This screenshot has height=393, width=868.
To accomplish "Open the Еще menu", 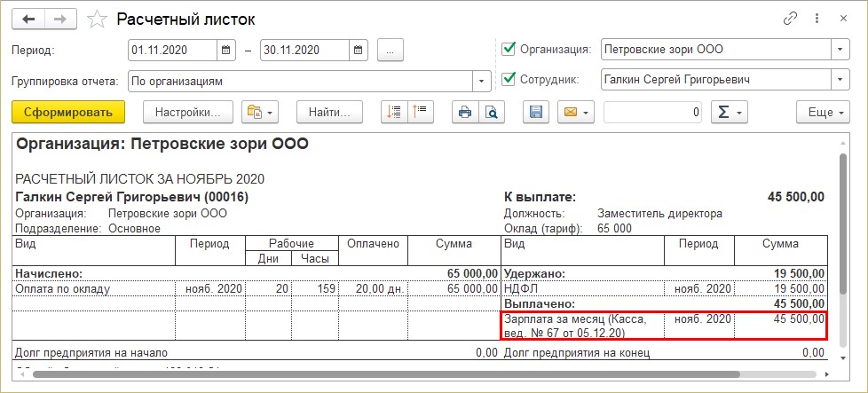I will pyautogui.click(x=823, y=112).
